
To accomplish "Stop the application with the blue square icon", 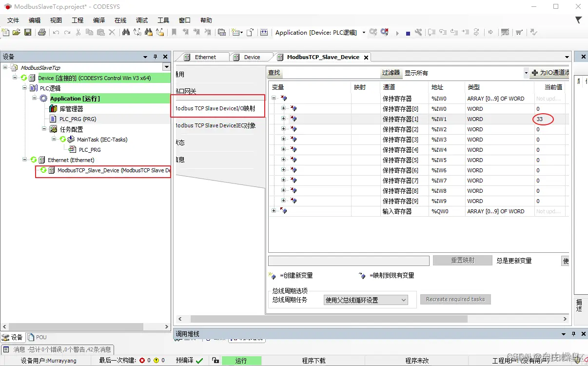I will click(408, 33).
